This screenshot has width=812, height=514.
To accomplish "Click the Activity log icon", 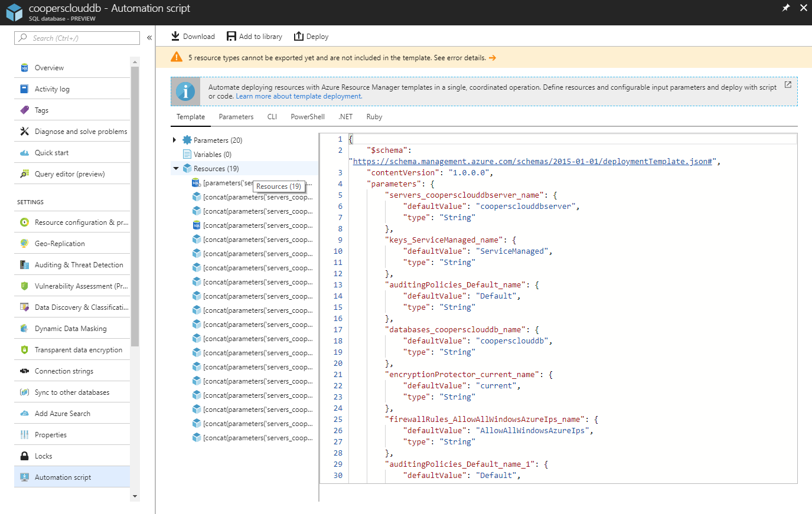I will [x=24, y=89].
